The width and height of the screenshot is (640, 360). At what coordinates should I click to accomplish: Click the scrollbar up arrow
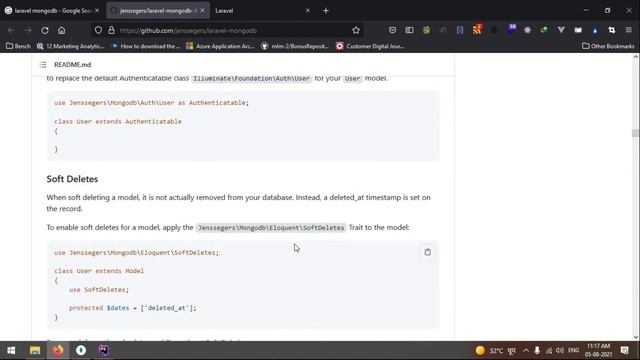pyautogui.click(x=636, y=57)
